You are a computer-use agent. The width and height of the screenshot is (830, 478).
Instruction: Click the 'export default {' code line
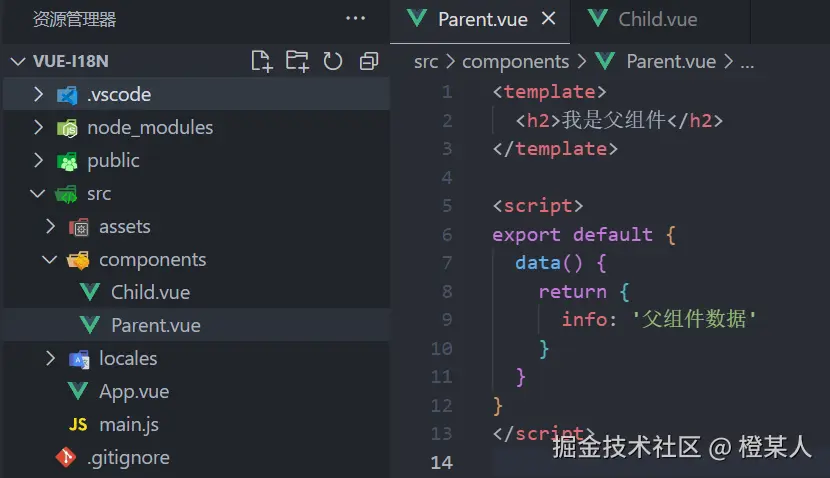pyautogui.click(x=584, y=234)
